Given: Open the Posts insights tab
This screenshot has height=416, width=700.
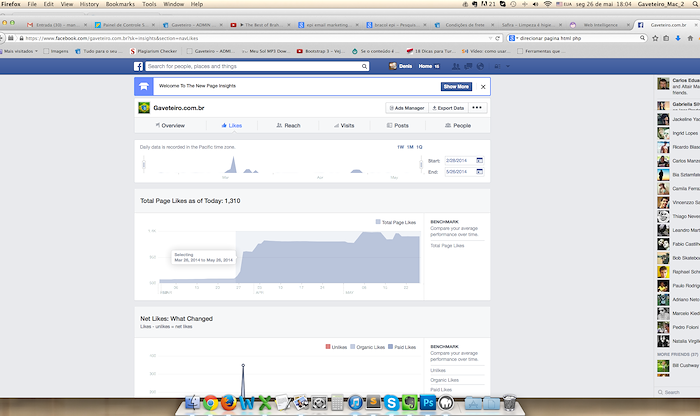Looking at the screenshot, I should pos(398,125).
